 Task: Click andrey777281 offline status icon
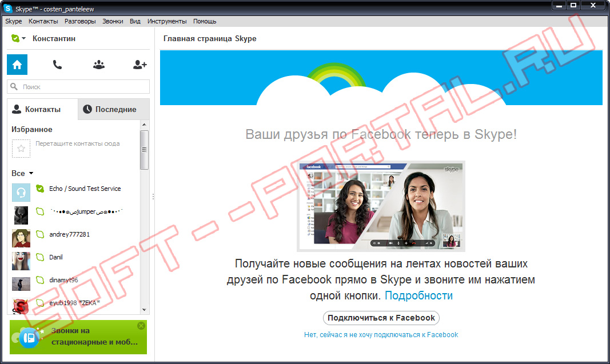(39, 234)
